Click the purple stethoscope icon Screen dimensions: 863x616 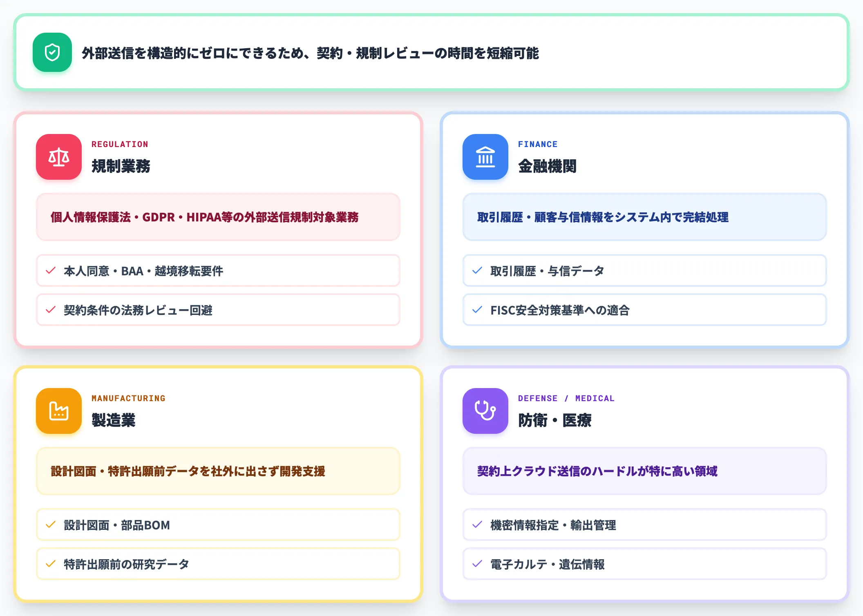tap(485, 411)
